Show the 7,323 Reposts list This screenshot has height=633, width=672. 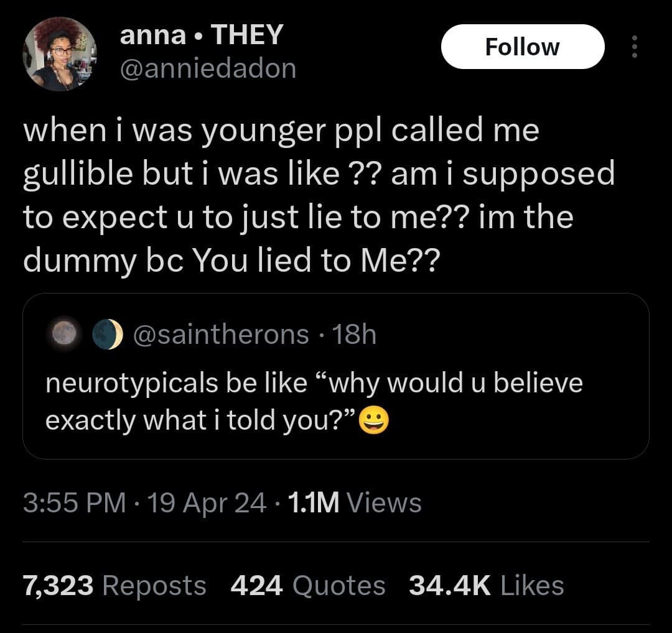[114, 585]
